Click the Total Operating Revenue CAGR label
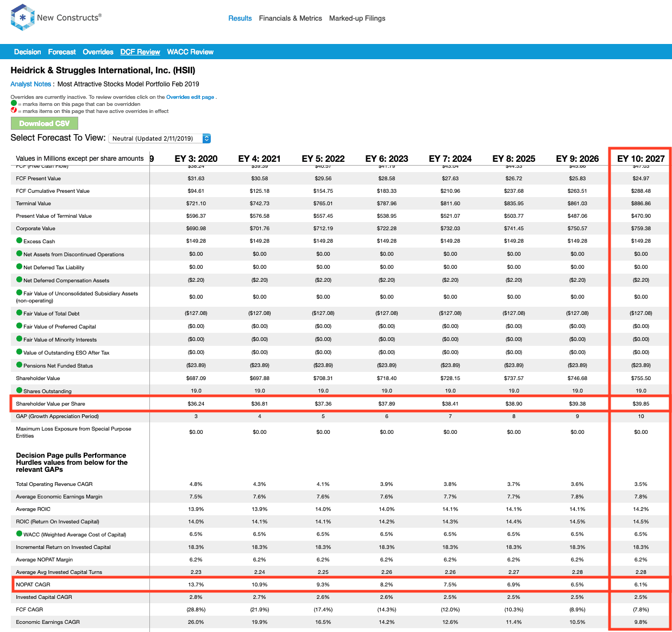 [54, 484]
